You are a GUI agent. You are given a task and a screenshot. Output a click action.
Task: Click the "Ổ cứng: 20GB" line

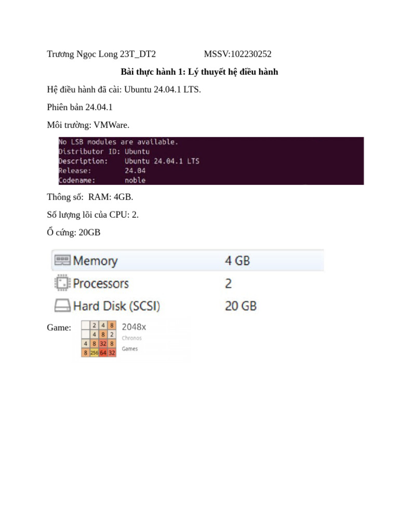click(73, 232)
